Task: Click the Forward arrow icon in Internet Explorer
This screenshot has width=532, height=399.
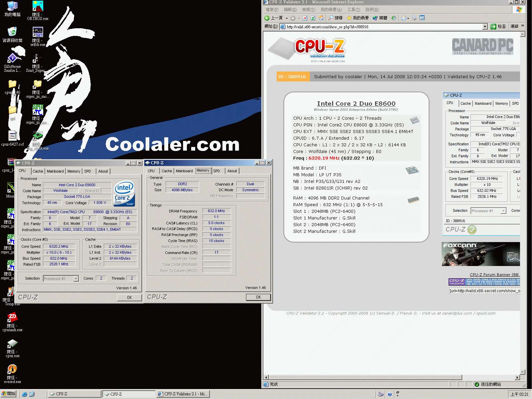Action: pos(293,18)
